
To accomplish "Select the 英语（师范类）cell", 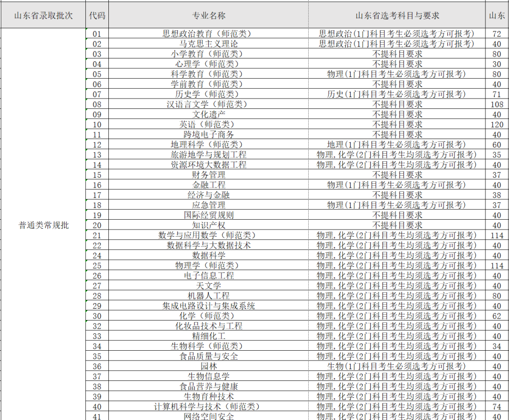I will pyautogui.click(x=208, y=124).
